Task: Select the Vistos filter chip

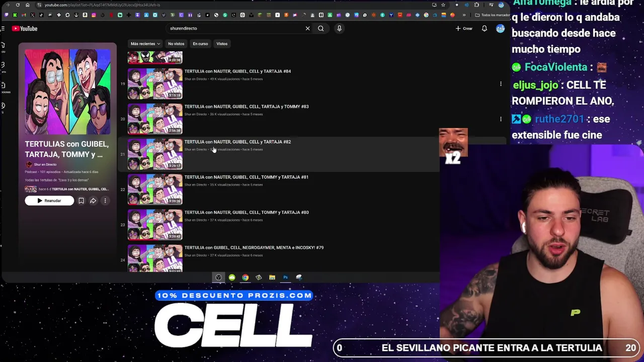Action: pyautogui.click(x=222, y=44)
